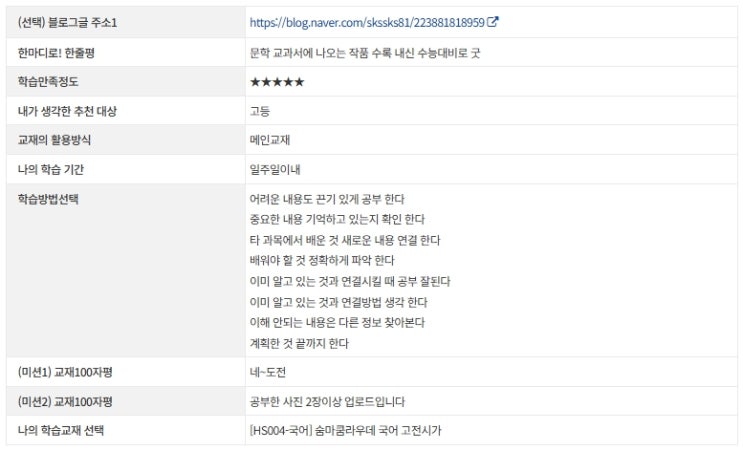Image resolution: width=743 pixels, height=451 pixels.
Task: Click '계획한 것 끝까지 한다' entry
Action: (299, 343)
